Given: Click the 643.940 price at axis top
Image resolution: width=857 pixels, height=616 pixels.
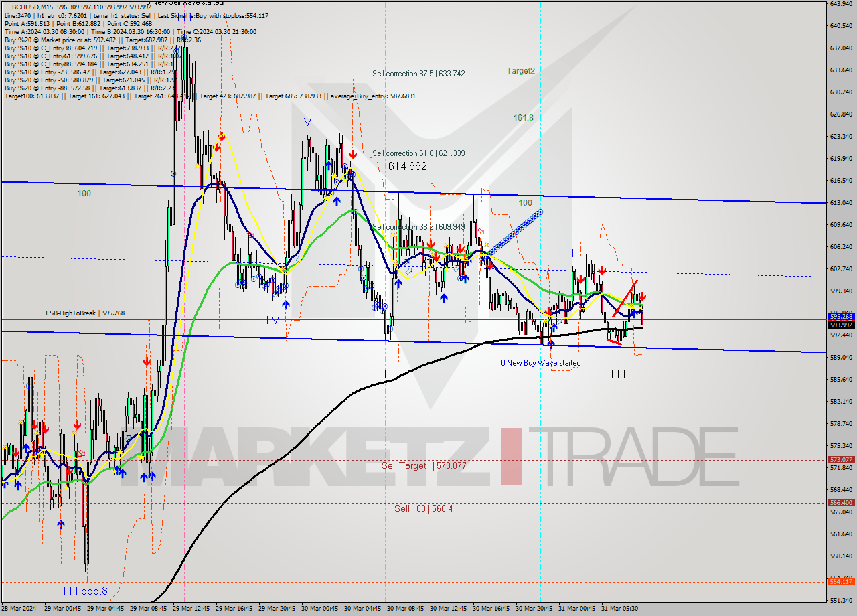Looking at the screenshot, I should (x=840, y=3).
